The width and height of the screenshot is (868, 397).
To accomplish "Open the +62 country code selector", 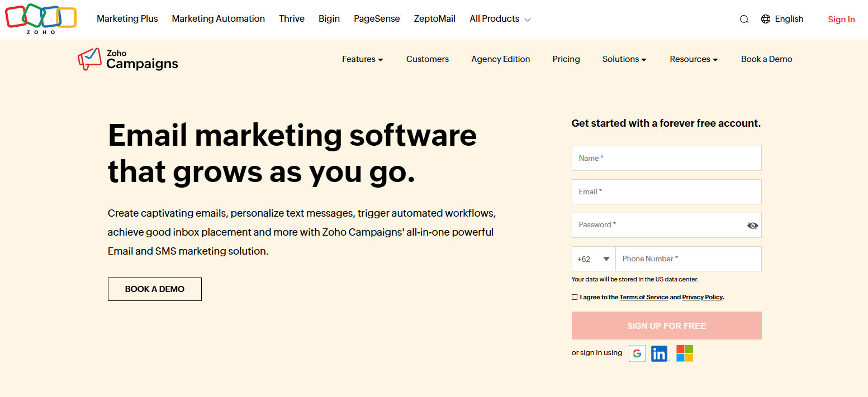I will [x=593, y=259].
